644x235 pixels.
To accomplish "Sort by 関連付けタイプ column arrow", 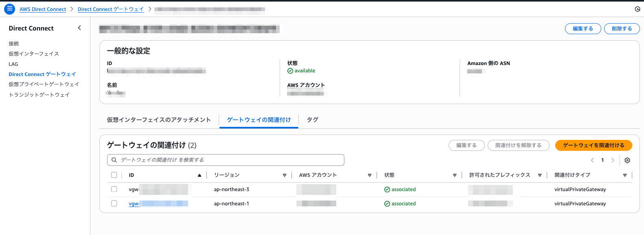I will tap(625, 175).
